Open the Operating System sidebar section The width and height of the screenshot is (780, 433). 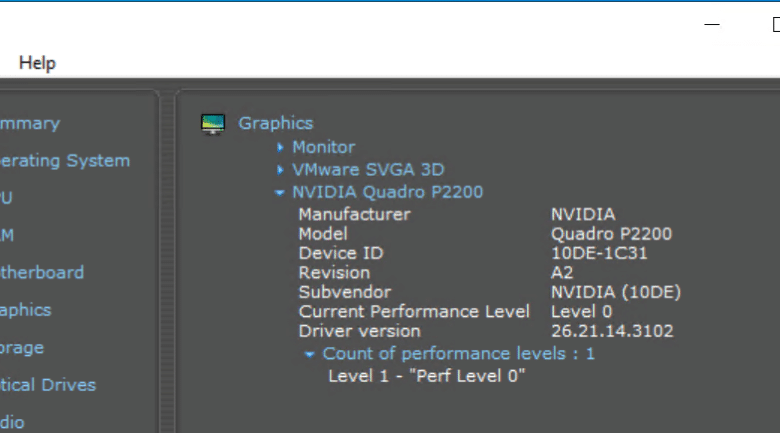coord(65,161)
